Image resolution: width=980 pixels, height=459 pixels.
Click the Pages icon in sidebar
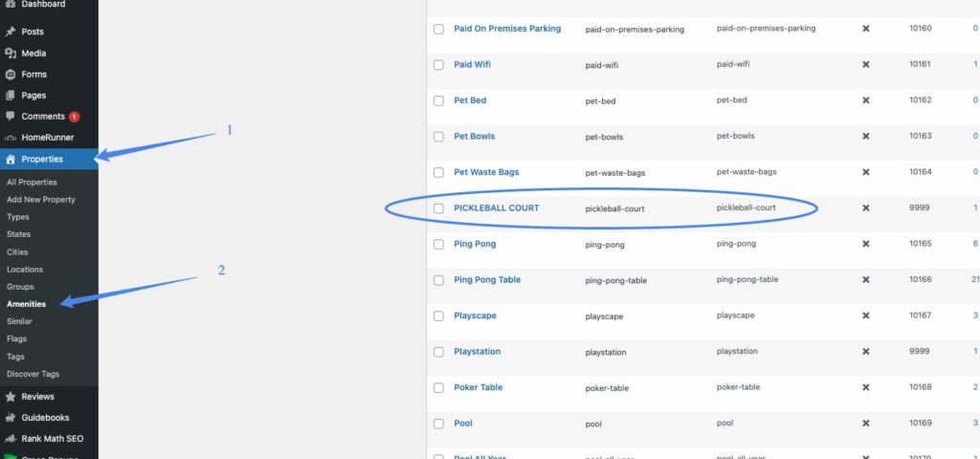(x=11, y=96)
